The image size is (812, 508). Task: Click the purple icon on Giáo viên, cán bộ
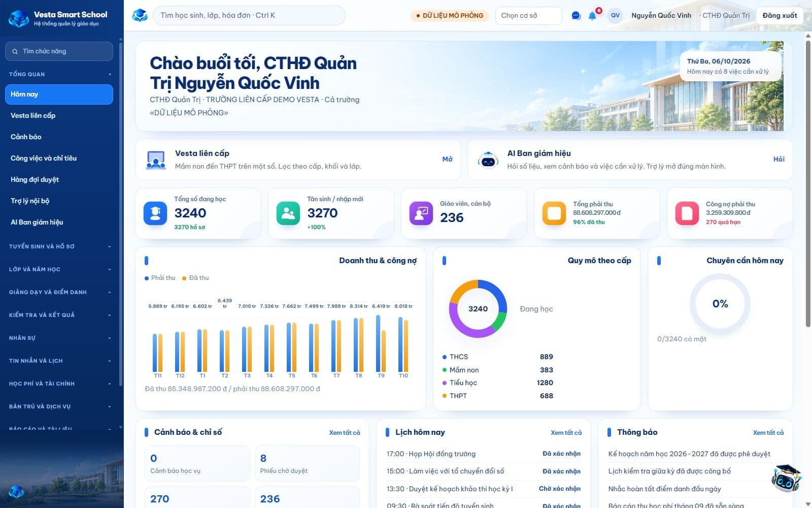[421, 213]
